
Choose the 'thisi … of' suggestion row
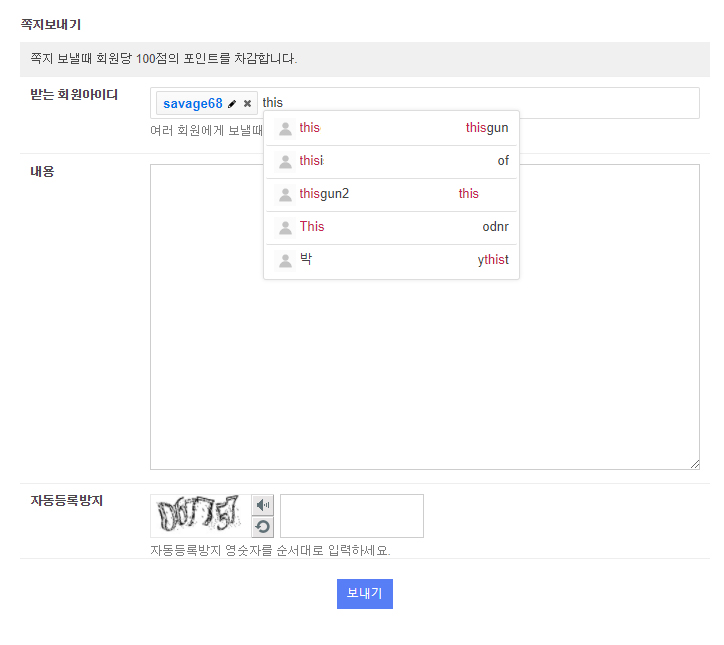click(x=391, y=161)
